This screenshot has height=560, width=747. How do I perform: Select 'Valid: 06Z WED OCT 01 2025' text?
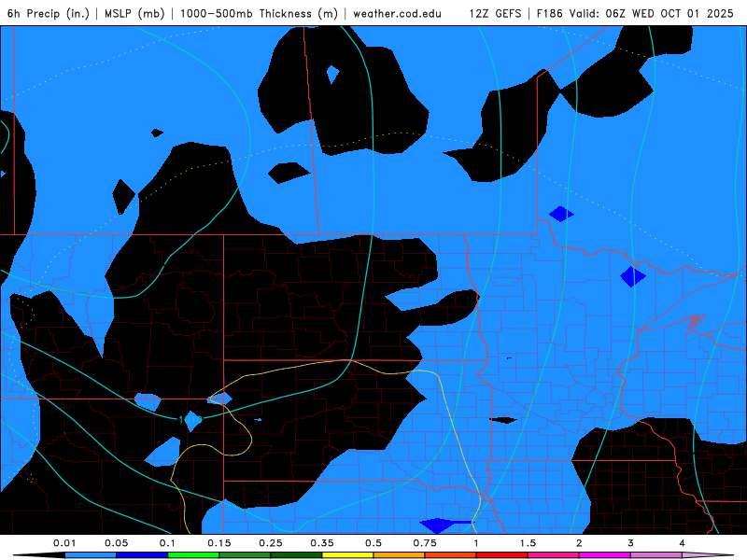pos(651,13)
